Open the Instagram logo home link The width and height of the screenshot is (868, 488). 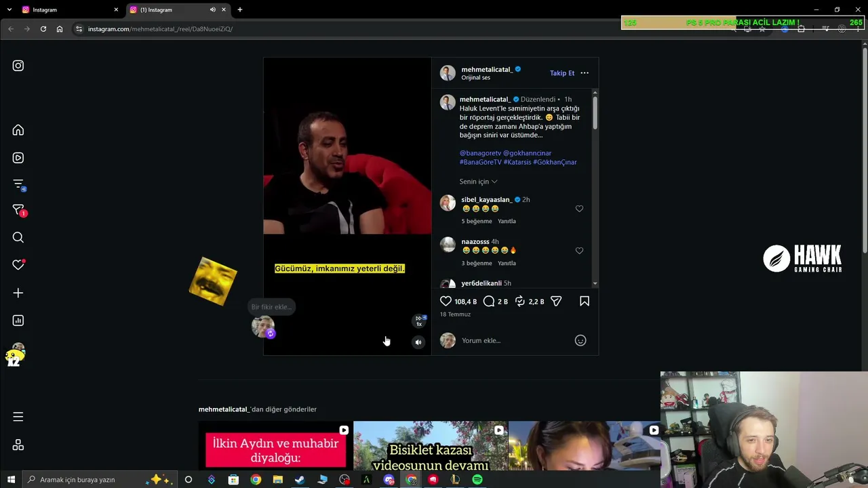(18, 66)
